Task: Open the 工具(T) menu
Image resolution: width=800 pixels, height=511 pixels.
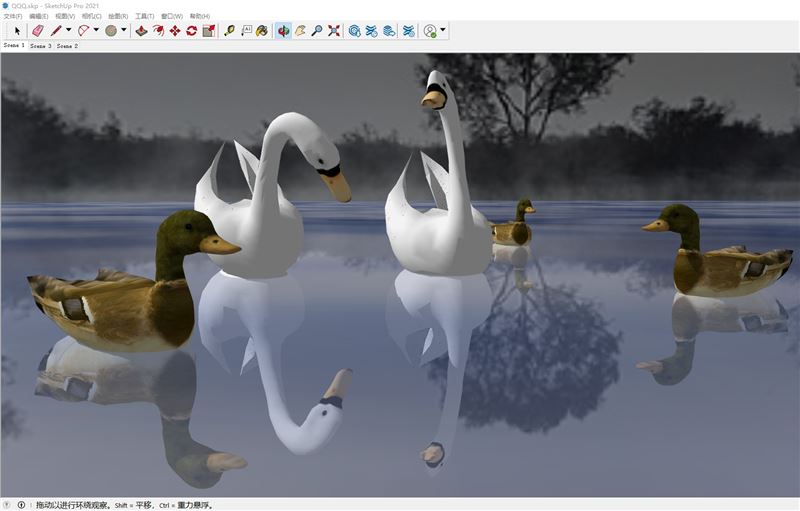Action: click(144, 16)
